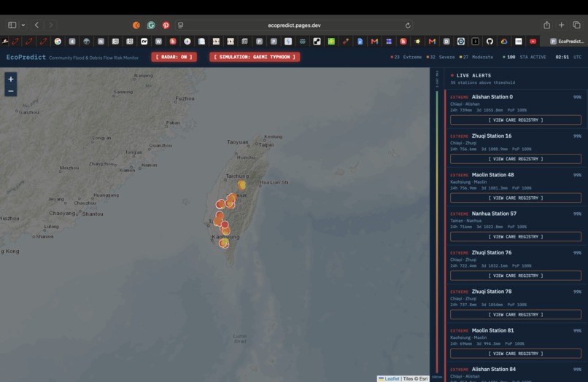Click the Taipei city label on map
This screenshot has width=588, height=382.
pos(266,144)
